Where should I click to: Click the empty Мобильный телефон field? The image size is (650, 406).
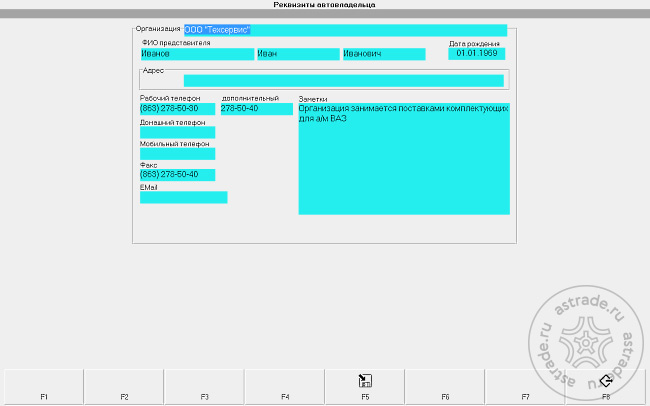177,153
